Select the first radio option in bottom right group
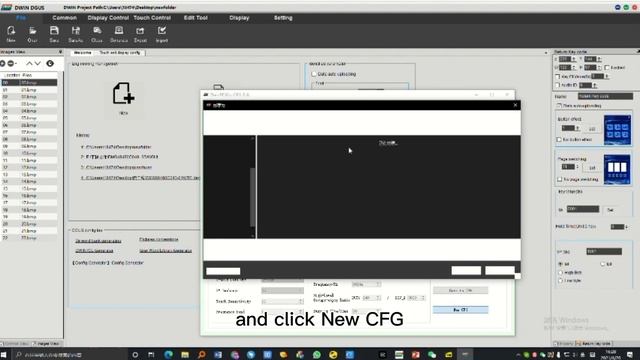Viewport: 640px width, 360px height. pyautogui.click(x=560, y=264)
